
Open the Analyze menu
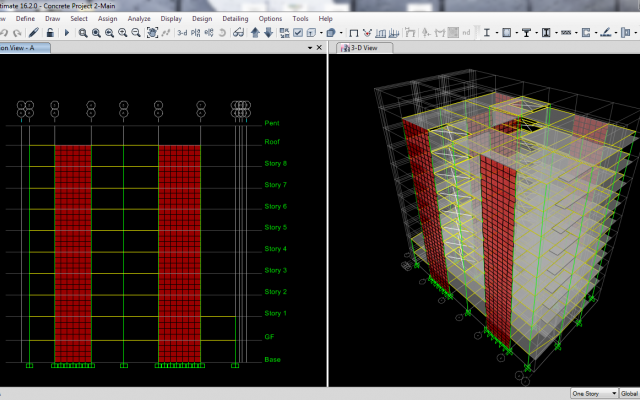click(x=139, y=18)
